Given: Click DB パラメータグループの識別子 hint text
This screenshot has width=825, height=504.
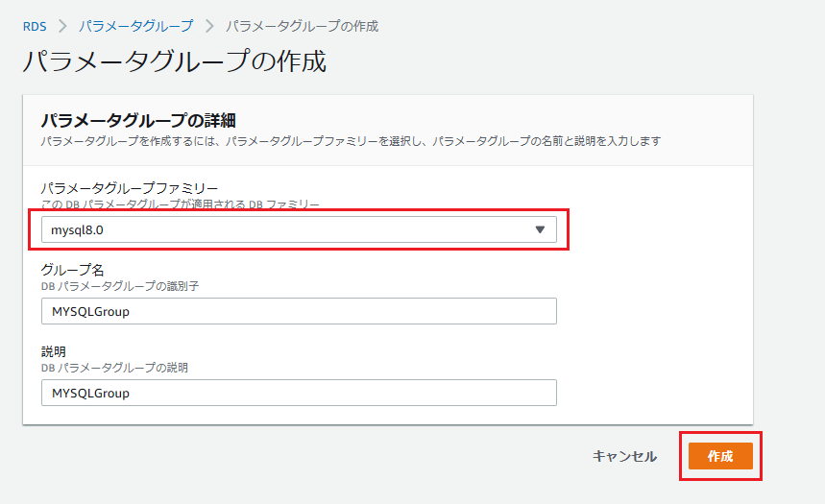Looking at the screenshot, I should [120, 286].
